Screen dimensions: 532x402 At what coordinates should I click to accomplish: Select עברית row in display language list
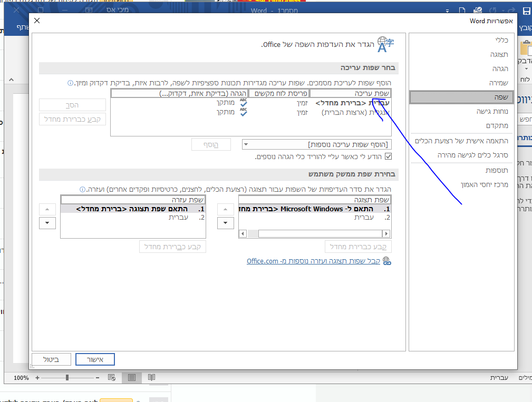pyautogui.click(x=315, y=218)
